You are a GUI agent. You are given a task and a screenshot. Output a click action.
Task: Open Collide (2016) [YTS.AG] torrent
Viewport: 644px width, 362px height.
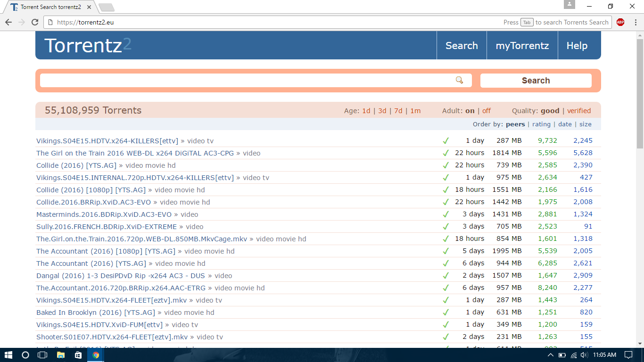coord(76,165)
